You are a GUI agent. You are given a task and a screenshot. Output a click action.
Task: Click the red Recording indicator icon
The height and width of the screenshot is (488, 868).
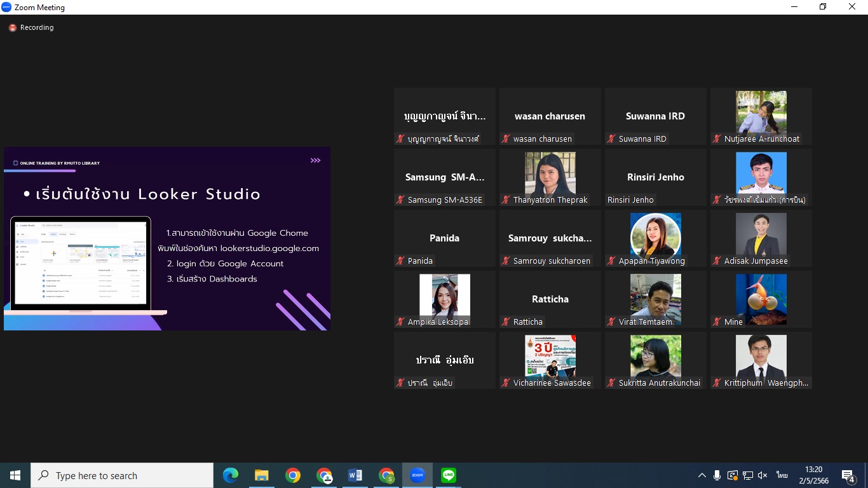(x=12, y=28)
